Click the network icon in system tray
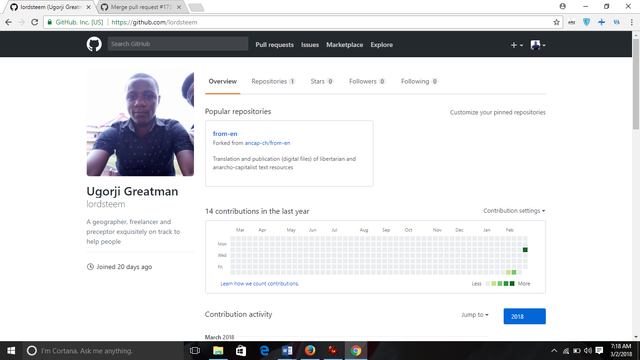The width and height of the screenshot is (640, 360). (x=566, y=351)
